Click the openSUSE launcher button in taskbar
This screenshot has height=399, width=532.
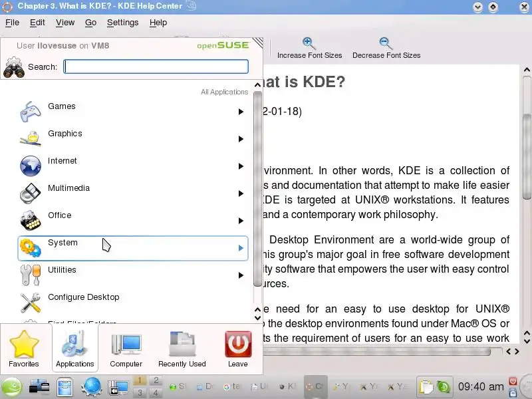(11, 387)
